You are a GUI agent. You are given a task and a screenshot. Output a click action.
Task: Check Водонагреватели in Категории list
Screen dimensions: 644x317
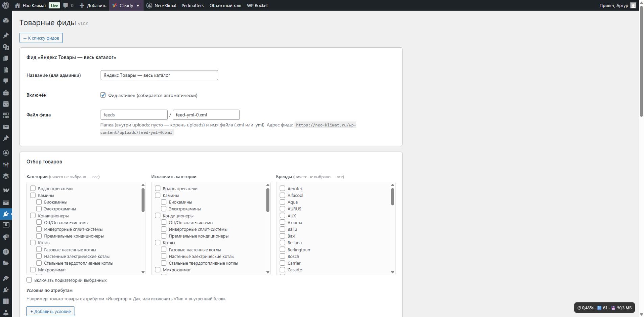point(33,188)
